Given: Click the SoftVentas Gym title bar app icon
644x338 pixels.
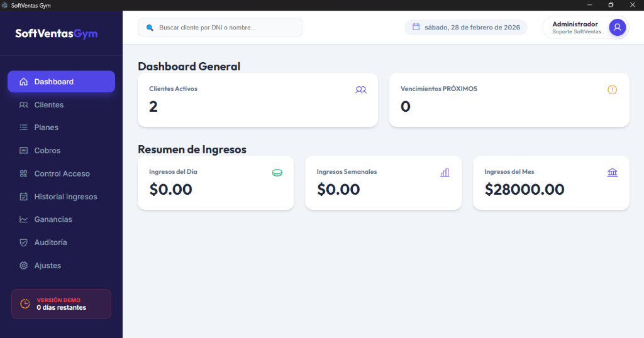Looking at the screenshot, I should [5, 5].
